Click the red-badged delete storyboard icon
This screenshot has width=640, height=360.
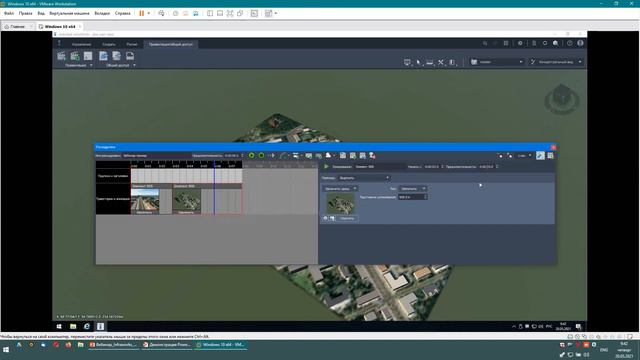[x=372, y=156]
